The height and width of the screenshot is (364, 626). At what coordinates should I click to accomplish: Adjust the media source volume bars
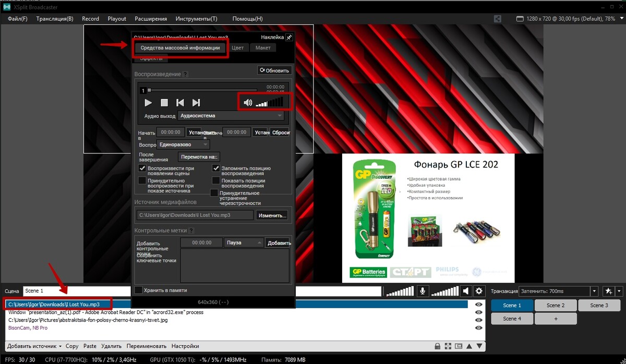pos(270,102)
